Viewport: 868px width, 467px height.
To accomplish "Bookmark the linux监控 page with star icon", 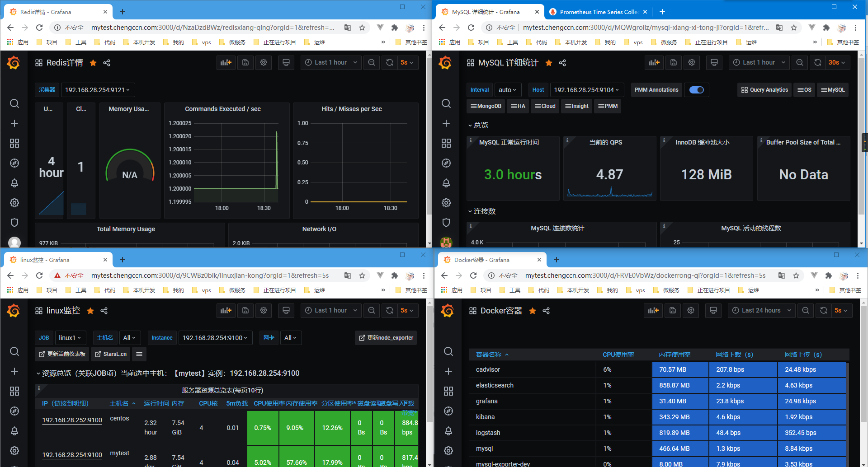I will point(362,276).
